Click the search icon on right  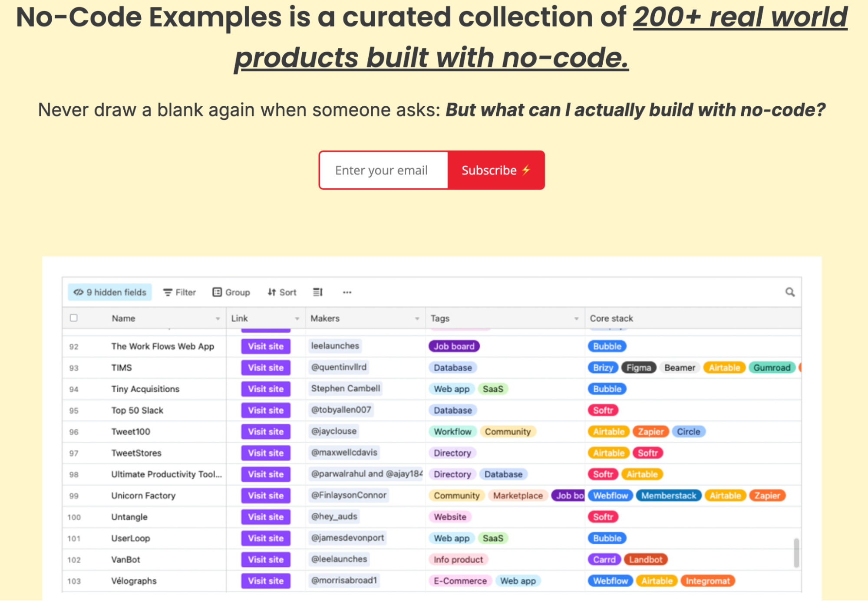789,292
